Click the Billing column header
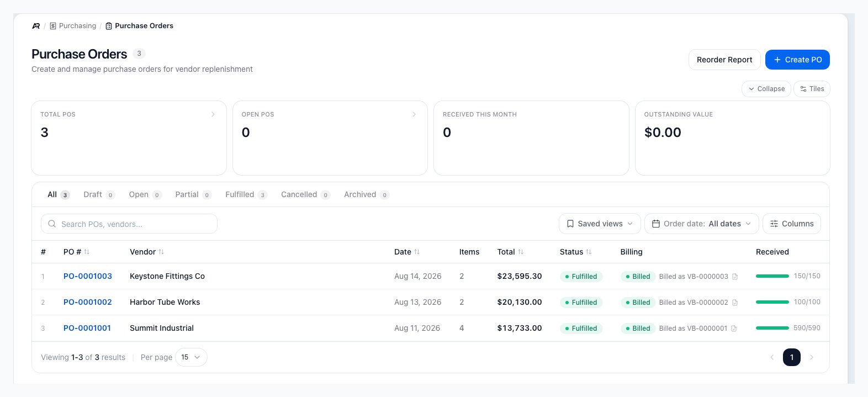Viewport: 868px width, 397px height. point(631,252)
